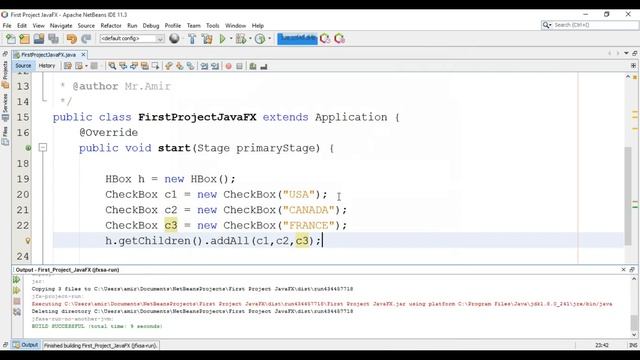Run the project with green play icon
This screenshot has width=640, height=360.
tap(222, 39)
